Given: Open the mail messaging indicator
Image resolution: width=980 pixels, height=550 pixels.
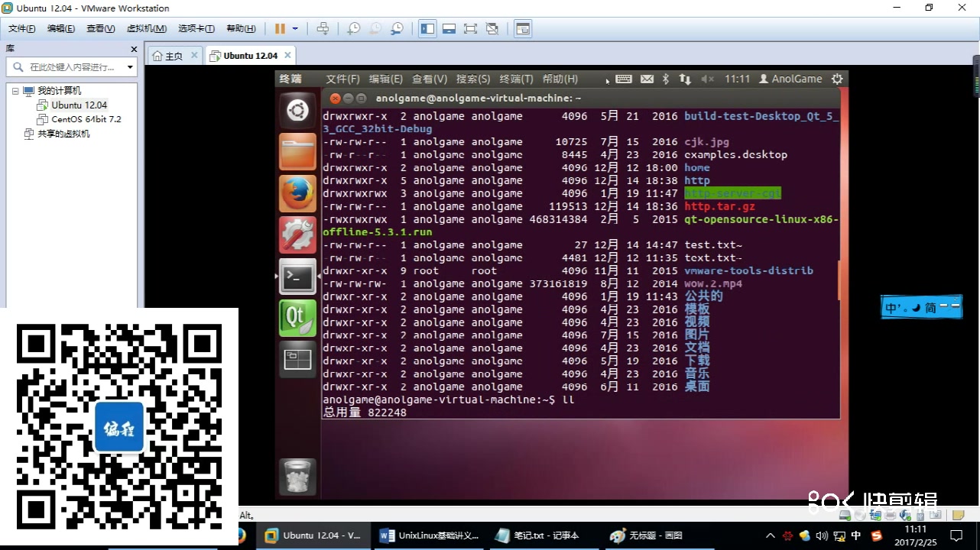Looking at the screenshot, I should [x=647, y=79].
